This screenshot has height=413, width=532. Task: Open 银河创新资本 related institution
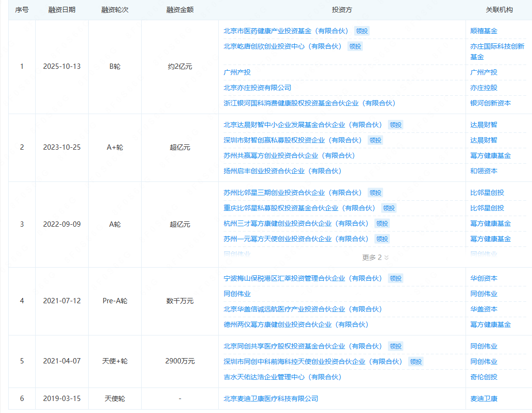[490, 103]
